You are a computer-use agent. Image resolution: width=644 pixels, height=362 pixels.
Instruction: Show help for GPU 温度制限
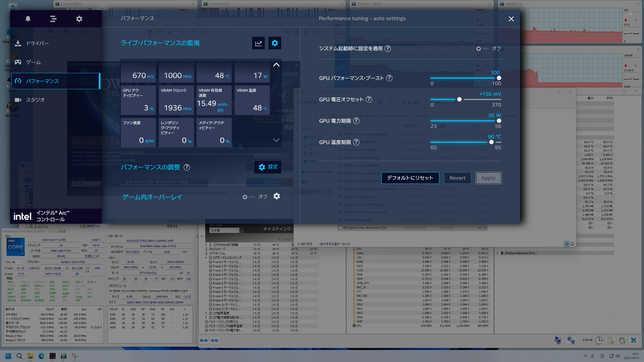(x=356, y=142)
